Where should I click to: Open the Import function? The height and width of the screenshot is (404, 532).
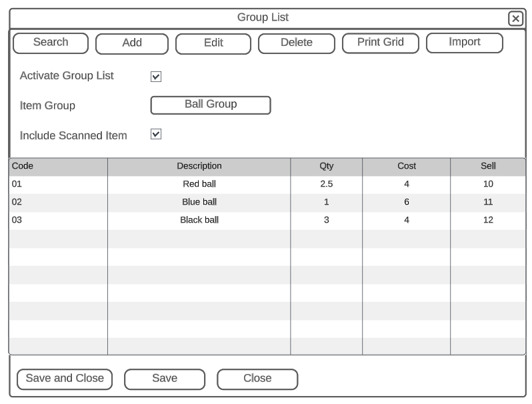[464, 43]
